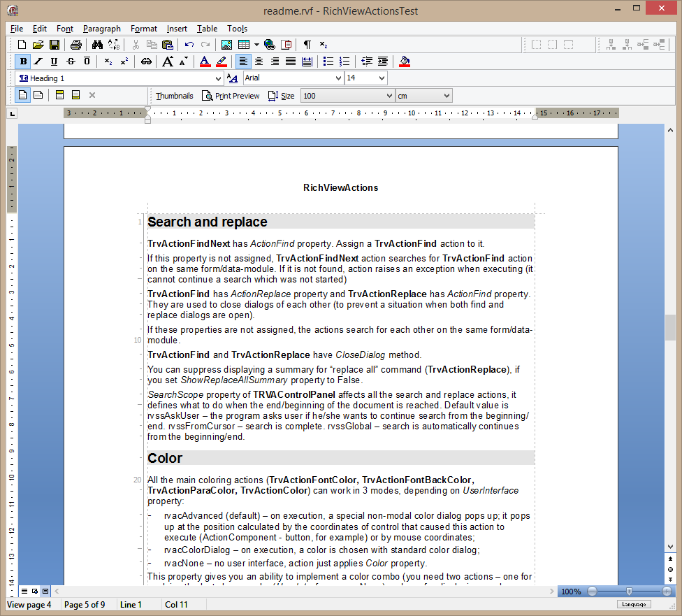Open the Format menu
The height and width of the screenshot is (616, 682).
coord(143,29)
